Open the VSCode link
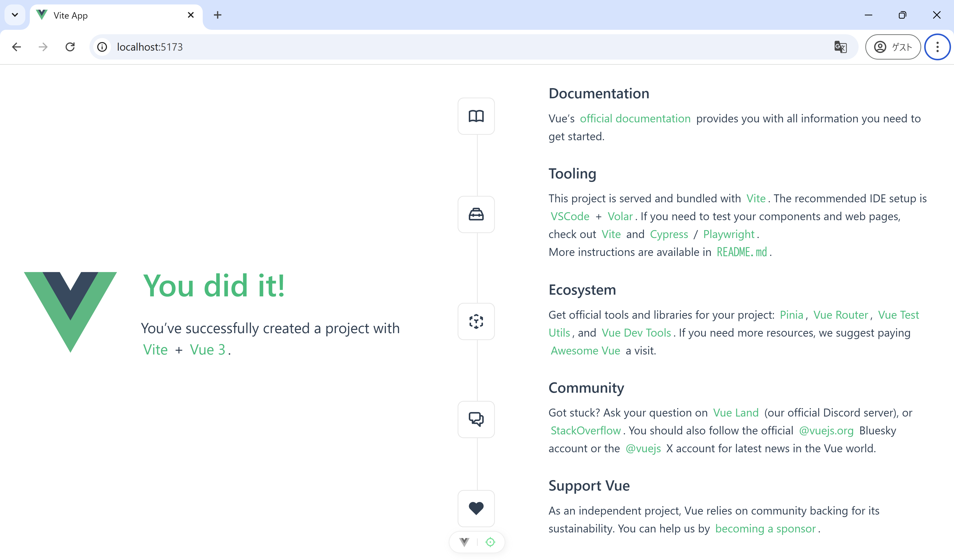This screenshot has width=954, height=560. 570,216
